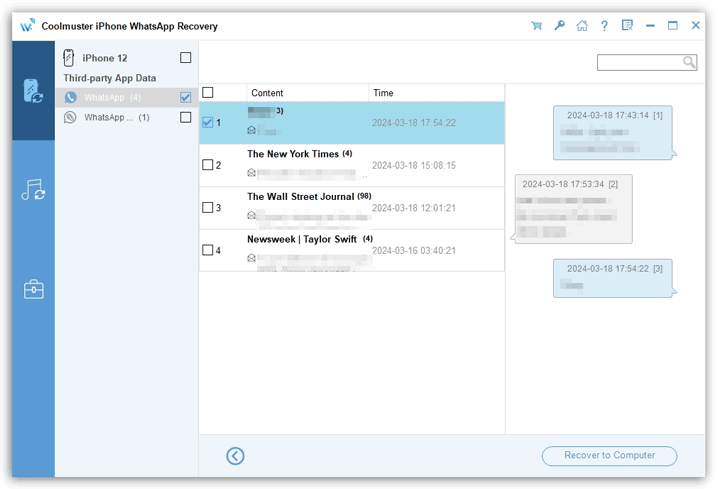Sort by the Time column header
The image size is (718, 489).
[x=436, y=93]
